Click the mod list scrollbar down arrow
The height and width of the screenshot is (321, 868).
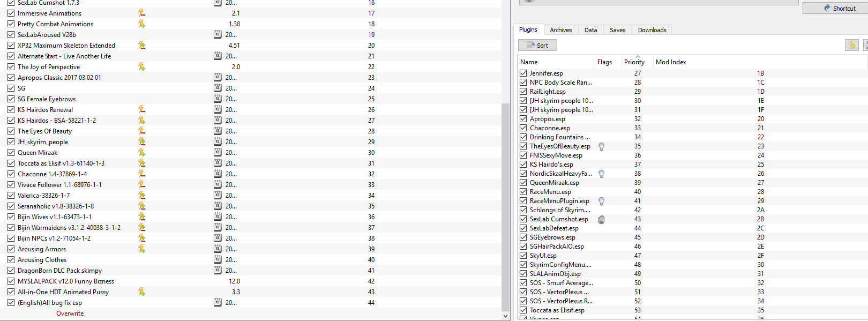505,316
